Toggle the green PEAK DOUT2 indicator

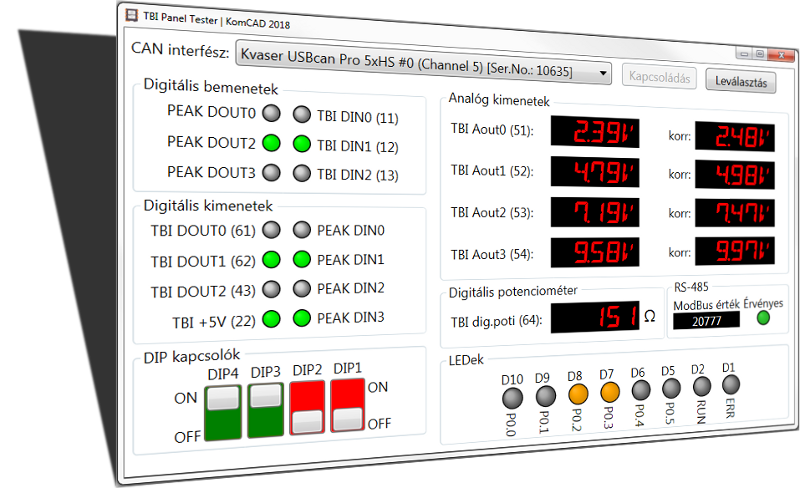click(x=271, y=144)
